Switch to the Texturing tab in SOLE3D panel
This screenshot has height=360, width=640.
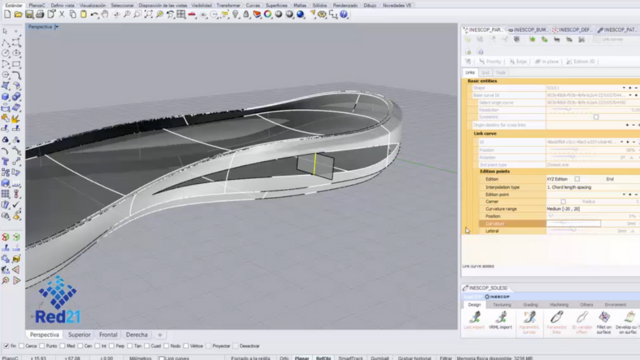point(502,305)
